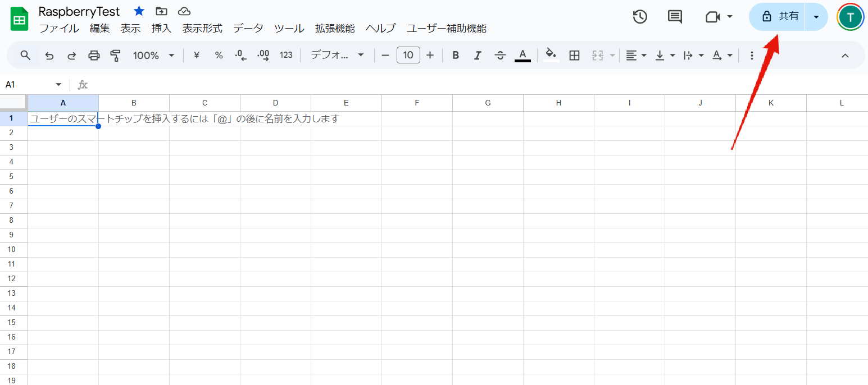This screenshot has height=385, width=868.
Task: Toggle strikethrough formatting
Action: pos(500,55)
